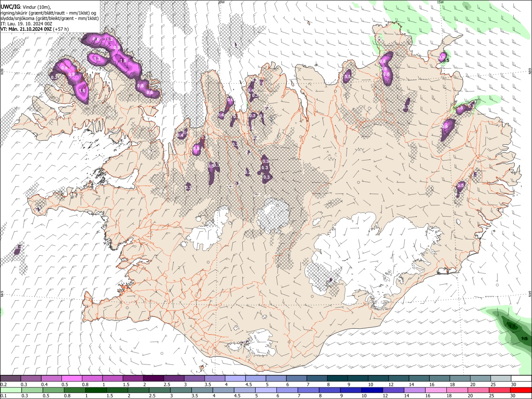Click the '(+57 h)' forecast offset text
This screenshot has height=399, width=532.
click(61, 29)
